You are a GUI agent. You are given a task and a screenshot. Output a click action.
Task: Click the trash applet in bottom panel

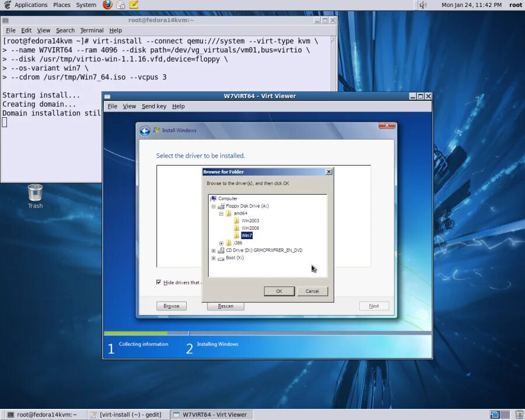[519, 415]
